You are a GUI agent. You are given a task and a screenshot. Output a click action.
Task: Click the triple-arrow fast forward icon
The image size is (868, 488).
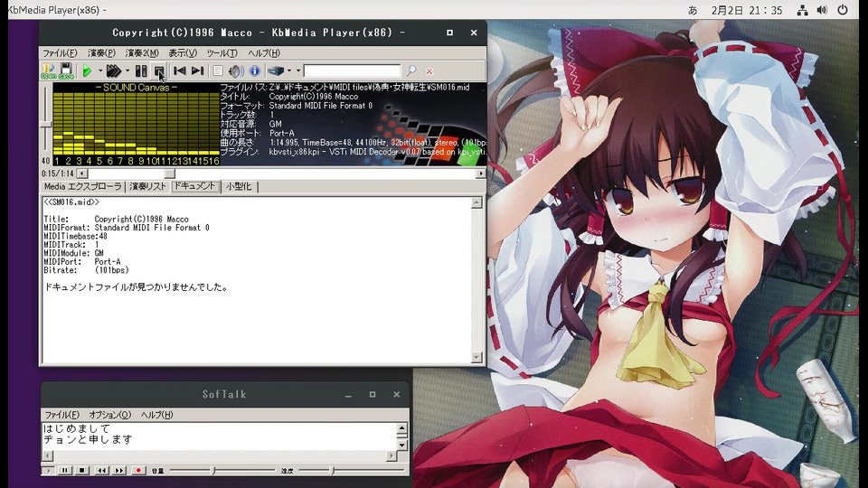114,70
